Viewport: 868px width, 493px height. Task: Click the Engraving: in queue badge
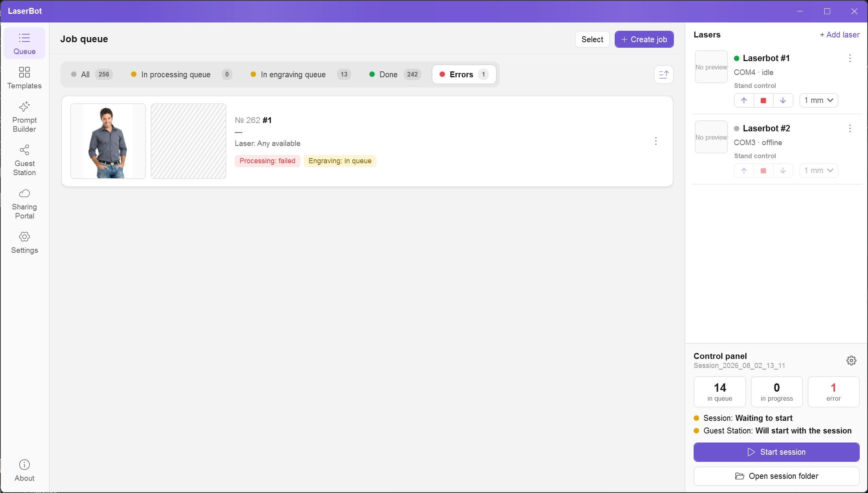(340, 161)
